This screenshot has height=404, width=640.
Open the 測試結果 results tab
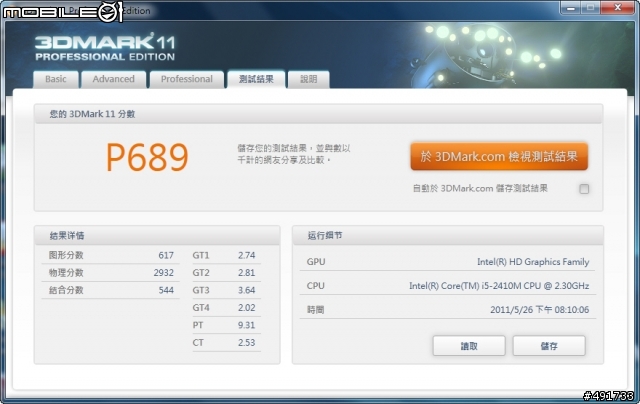coord(256,79)
